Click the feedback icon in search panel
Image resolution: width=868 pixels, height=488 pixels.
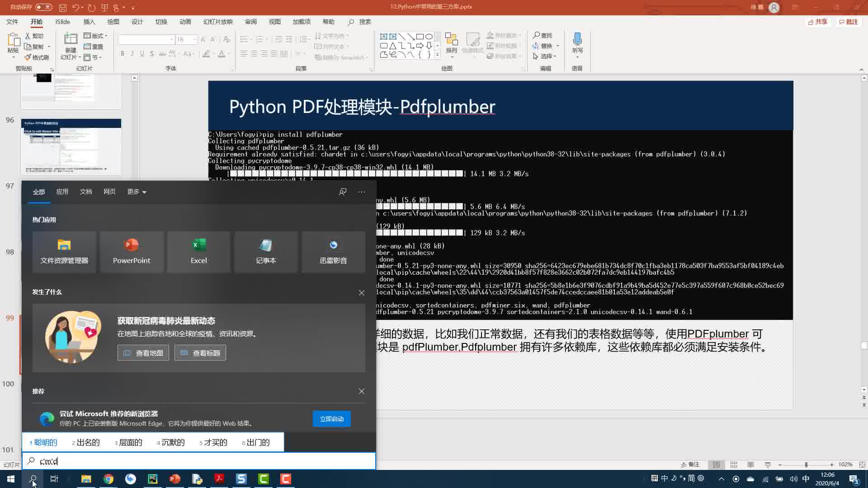coord(343,192)
